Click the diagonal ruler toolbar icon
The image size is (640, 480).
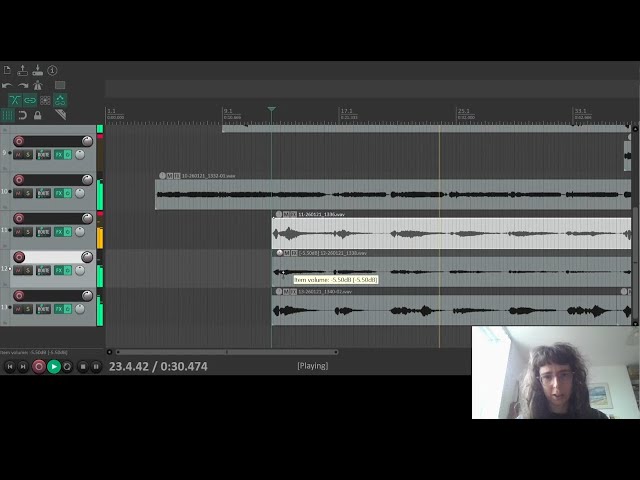point(60,114)
